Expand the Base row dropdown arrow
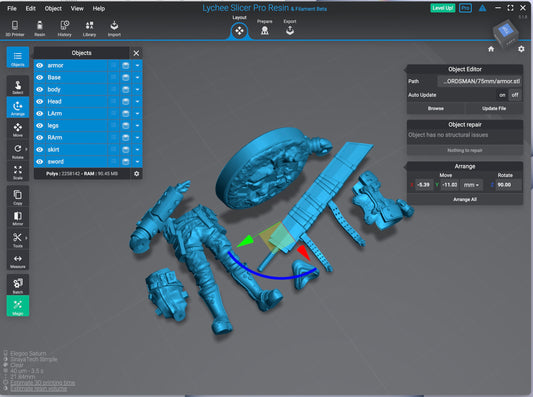533x397 pixels. tap(137, 77)
